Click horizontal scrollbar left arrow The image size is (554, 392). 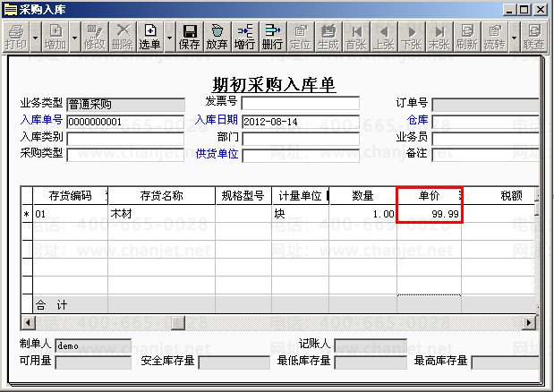tap(29, 322)
